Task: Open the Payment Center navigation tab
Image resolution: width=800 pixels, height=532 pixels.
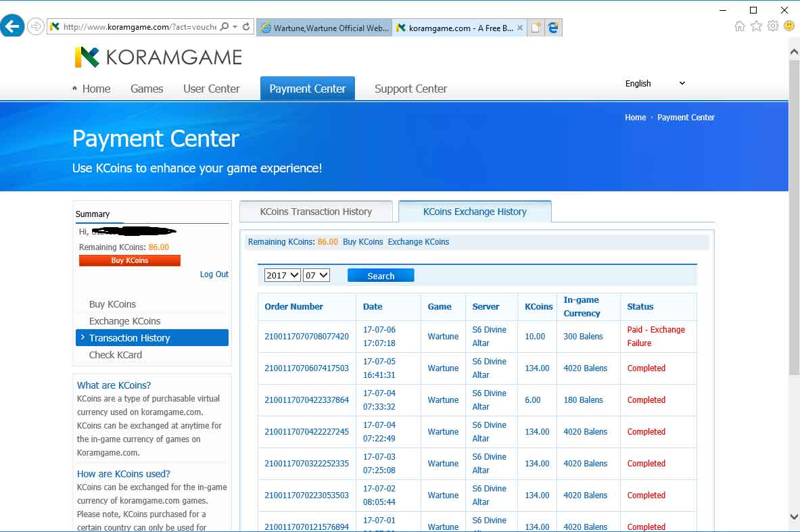Action: point(308,89)
